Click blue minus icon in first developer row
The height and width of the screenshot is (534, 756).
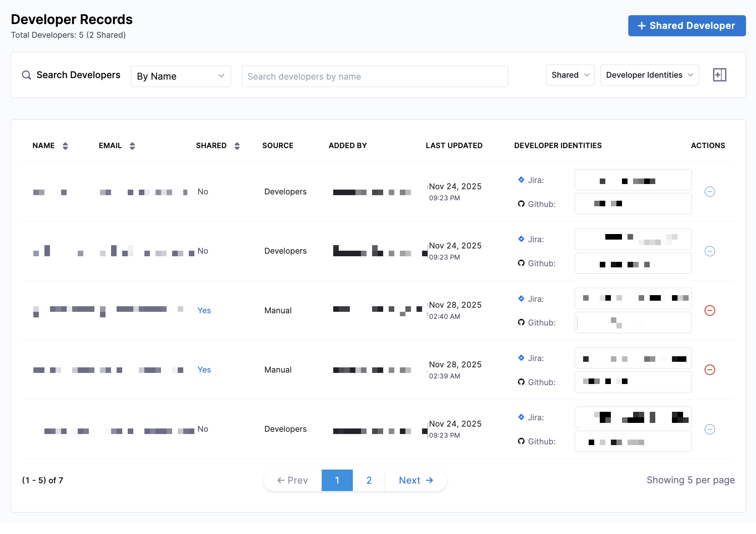point(709,191)
